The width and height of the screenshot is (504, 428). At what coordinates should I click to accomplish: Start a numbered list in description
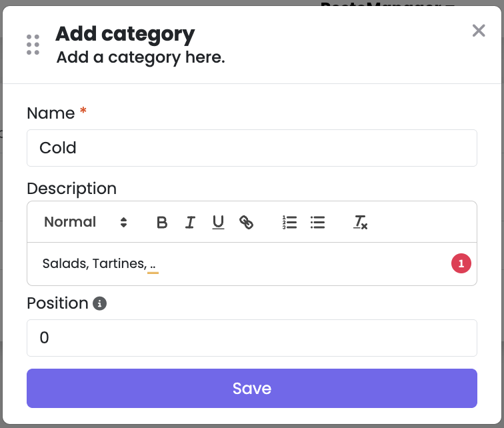(289, 222)
